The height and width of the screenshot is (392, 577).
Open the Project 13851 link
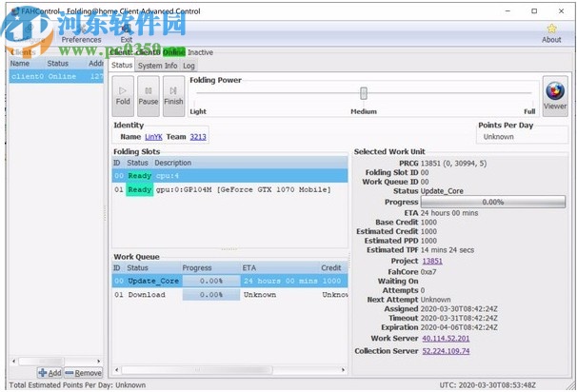[x=432, y=261]
